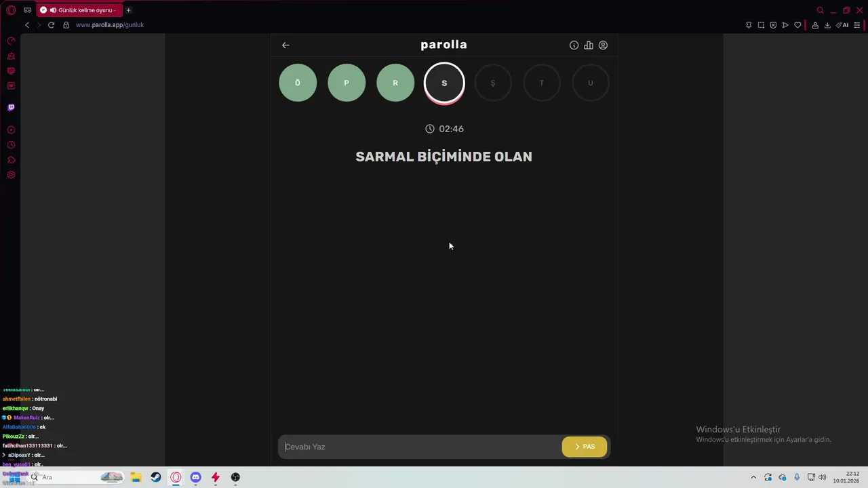Expand the aDipoaxY chat reply chevron
This screenshot has height=488, width=868.
(4, 455)
